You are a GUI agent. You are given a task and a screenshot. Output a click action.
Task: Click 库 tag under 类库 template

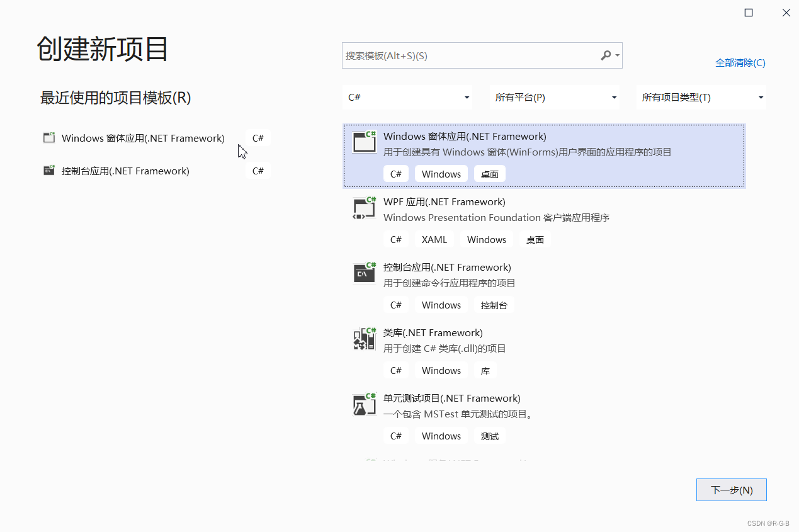coord(485,370)
